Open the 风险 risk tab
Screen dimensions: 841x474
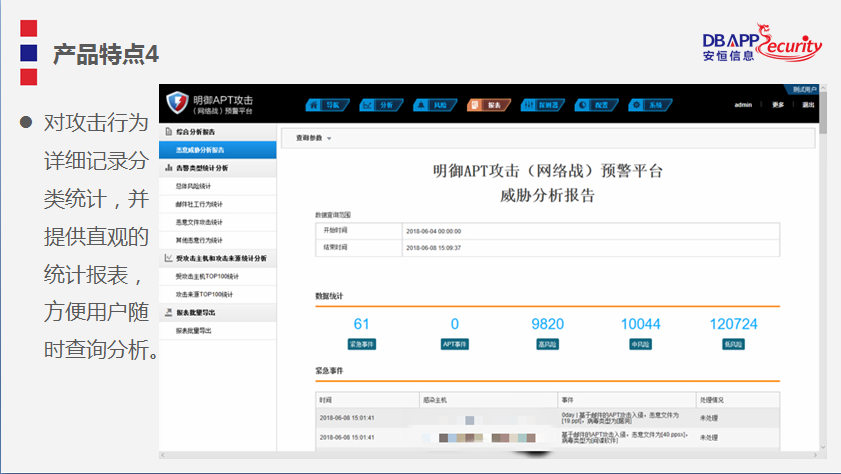[x=434, y=105]
